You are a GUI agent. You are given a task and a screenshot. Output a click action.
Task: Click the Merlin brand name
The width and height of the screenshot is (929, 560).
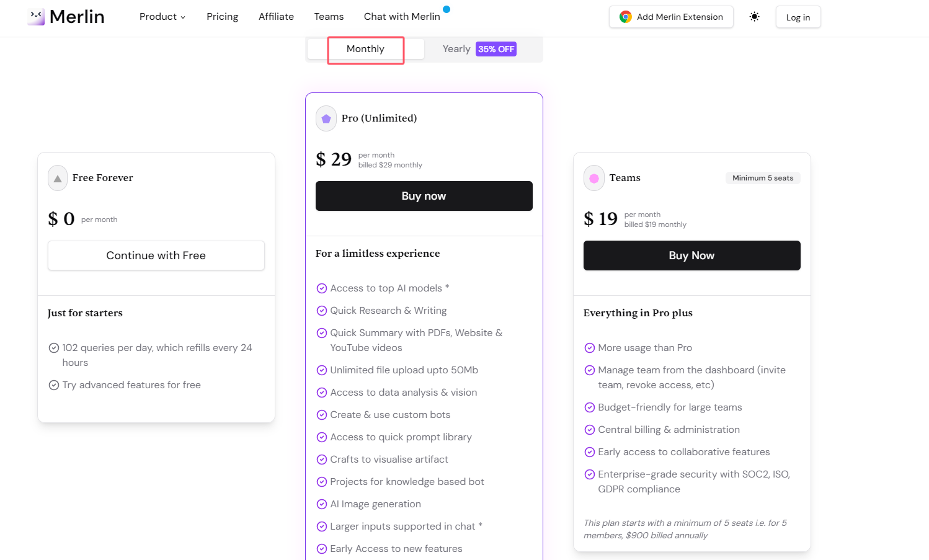tap(77, 17)
